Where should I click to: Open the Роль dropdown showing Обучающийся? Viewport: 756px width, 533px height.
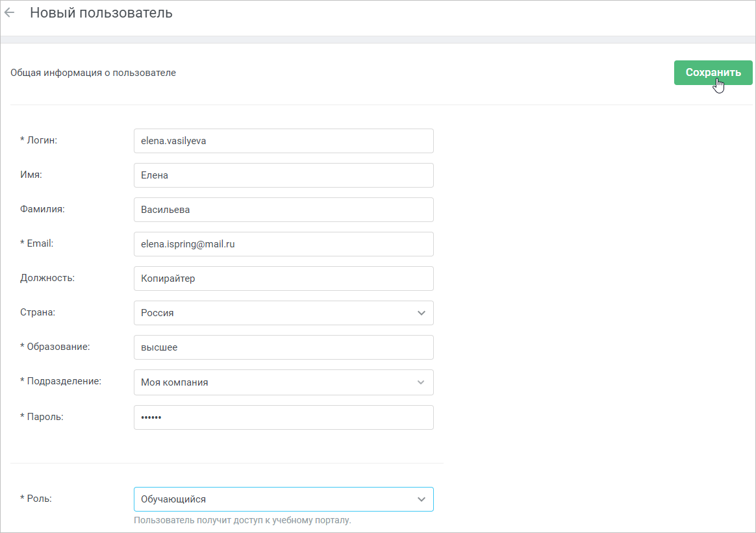pyautogui.click(x=283, y=499)
